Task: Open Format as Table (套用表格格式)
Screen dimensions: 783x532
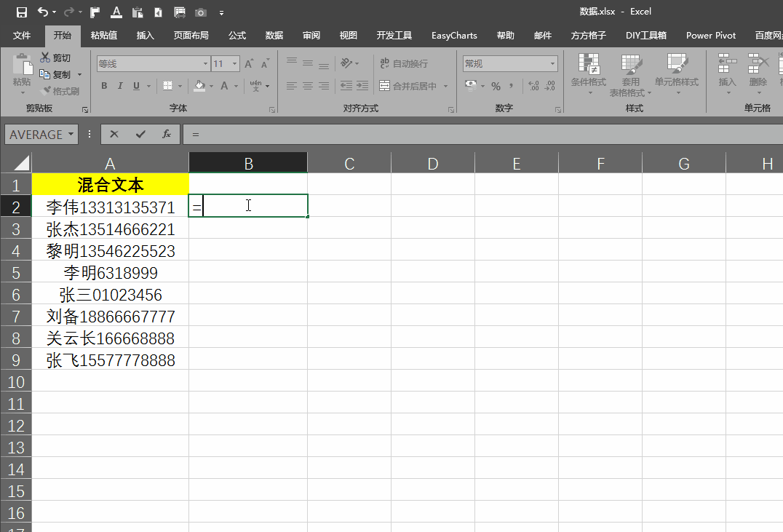Action: pyautogui.click(x=630, y=75)
